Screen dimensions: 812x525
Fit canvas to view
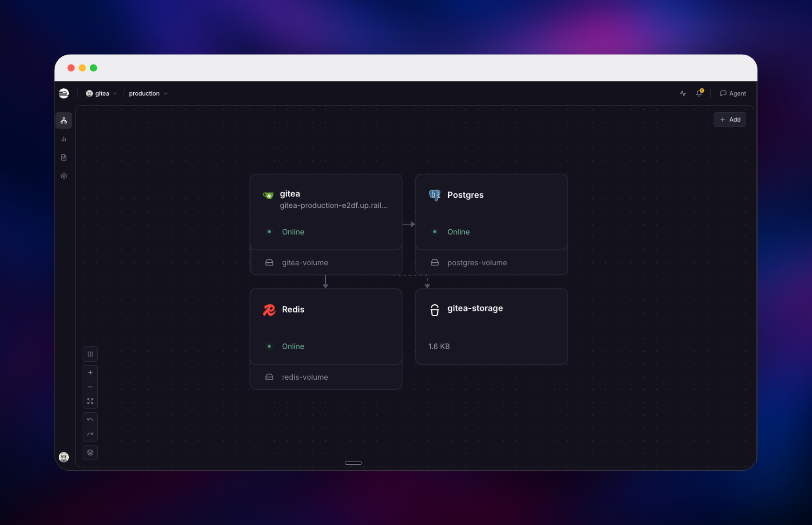point(90,401)
